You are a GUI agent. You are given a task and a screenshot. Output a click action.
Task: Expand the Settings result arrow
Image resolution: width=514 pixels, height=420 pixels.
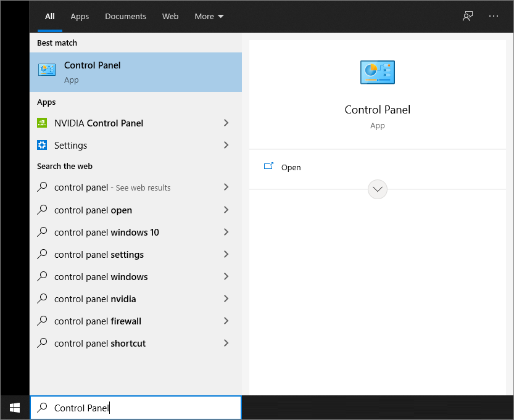[x=226, y=145]
